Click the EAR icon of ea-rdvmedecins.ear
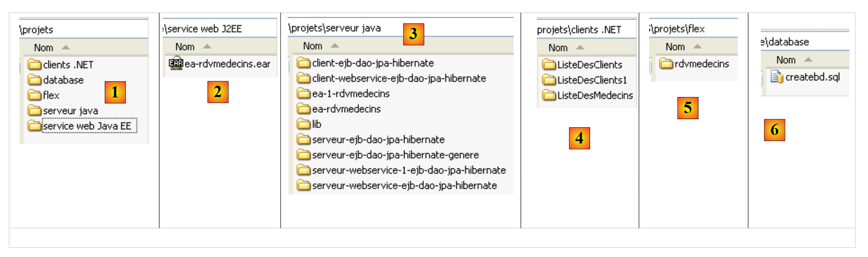 pos(176,63)
